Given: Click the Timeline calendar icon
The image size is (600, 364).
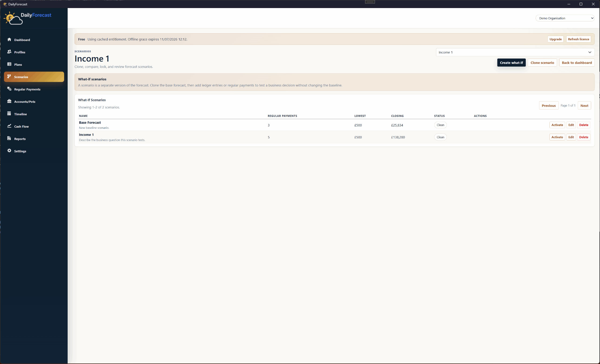Looking at the screenshot, I should coord(9,114).
